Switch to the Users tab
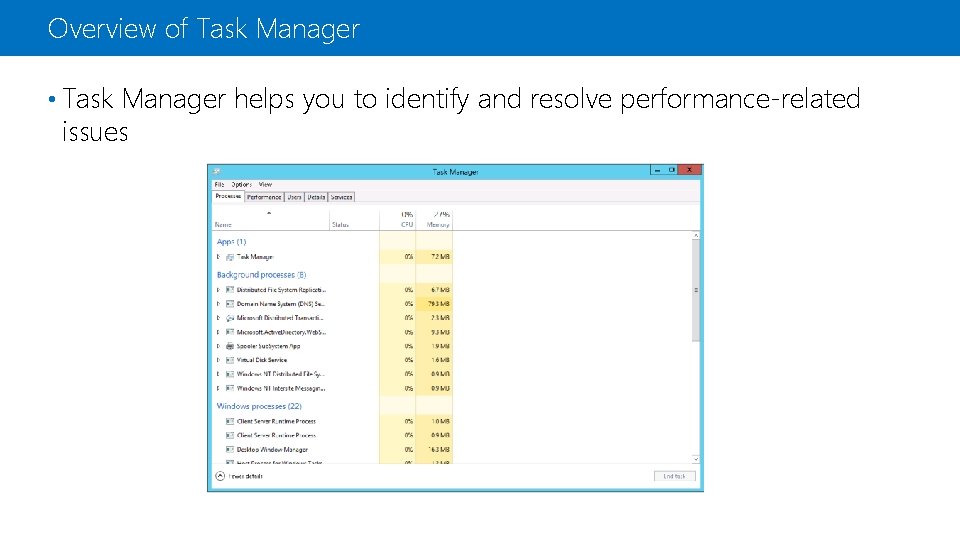The height and width of the screenshot is (540, 960). (294, 197)
